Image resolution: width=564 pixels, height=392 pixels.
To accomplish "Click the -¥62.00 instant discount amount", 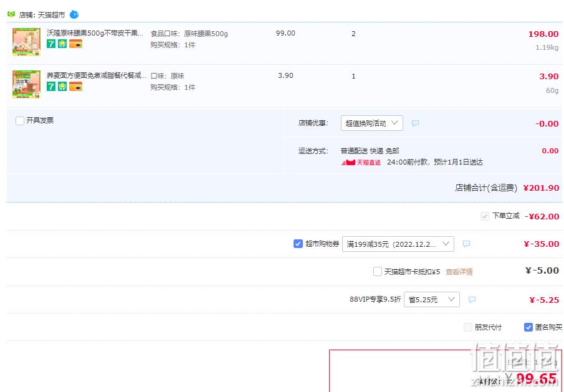I will tap(542, 216).
